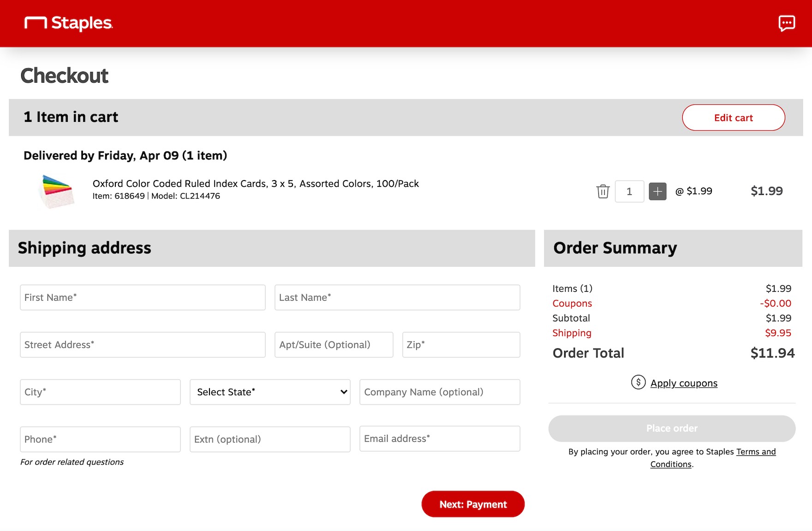Screen dimensions: 812x531
Task: Focus the First Name field
Action: click(x=143, y=297)
